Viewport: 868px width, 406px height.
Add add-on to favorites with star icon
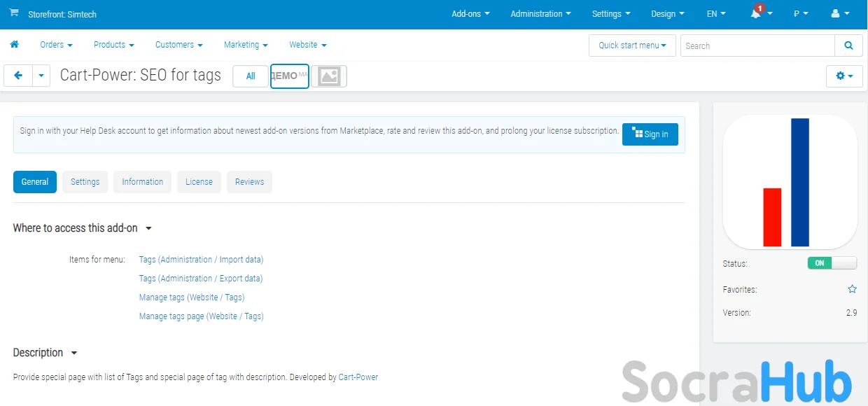pos(852,289)
